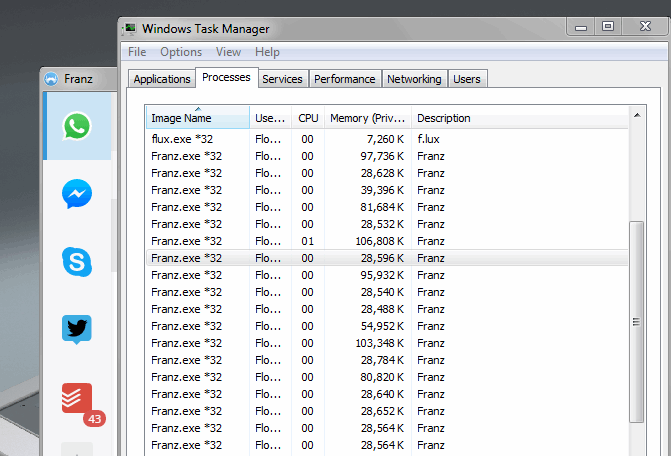Screen dimensions: 671x456
Task: Open the View menu
Action: tap(228, 52)
